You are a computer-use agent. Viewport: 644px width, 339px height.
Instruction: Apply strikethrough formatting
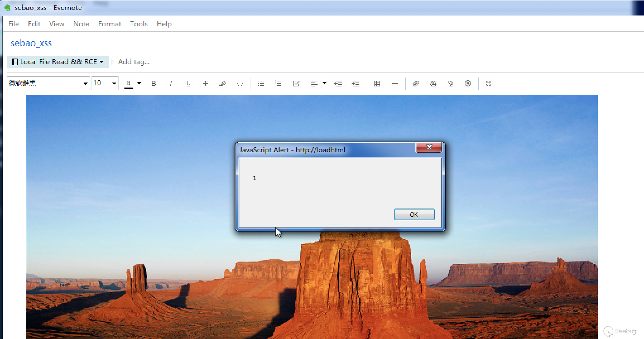point(206,83)
